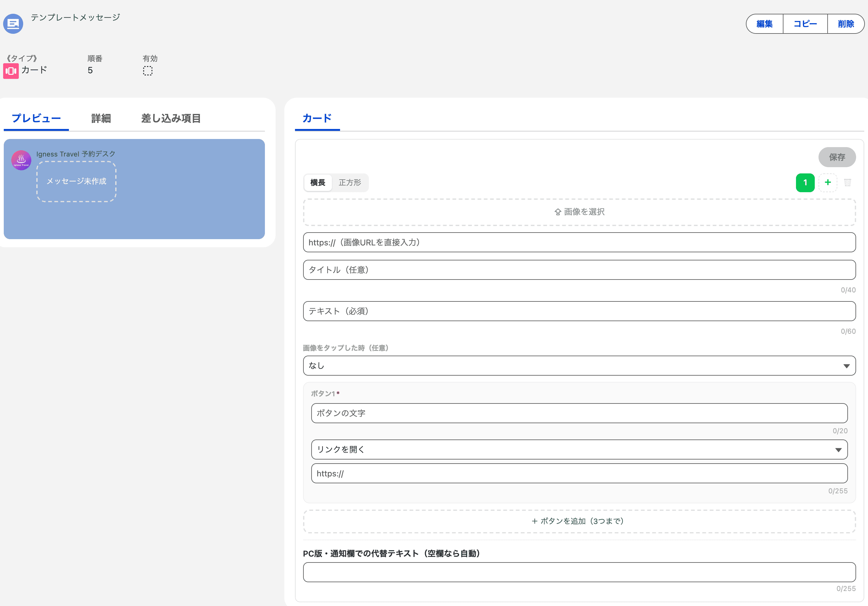Toggle the 有効 checkbox
The width and height of the screenshot is (868, 606).
point(148,71)
